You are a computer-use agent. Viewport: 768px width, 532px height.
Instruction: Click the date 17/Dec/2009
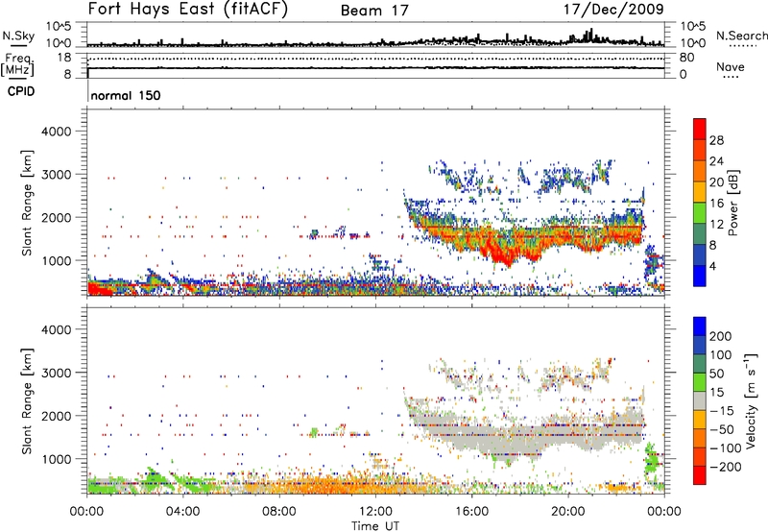(613, 10)
